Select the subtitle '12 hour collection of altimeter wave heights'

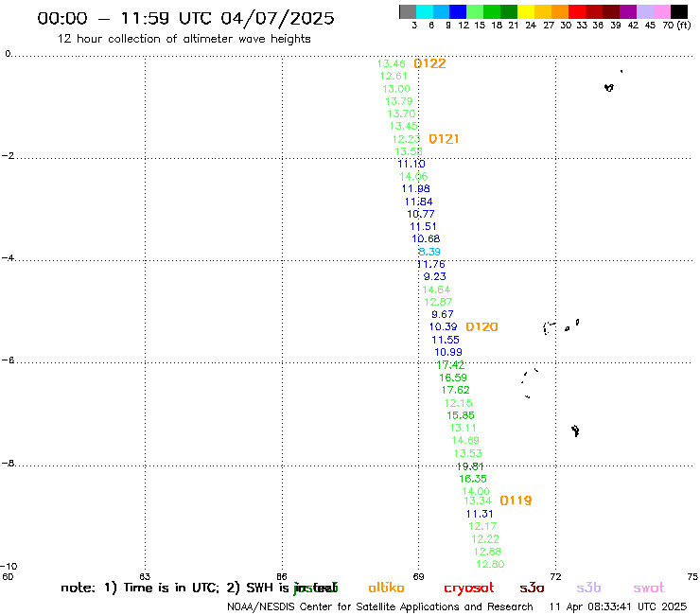184,39
